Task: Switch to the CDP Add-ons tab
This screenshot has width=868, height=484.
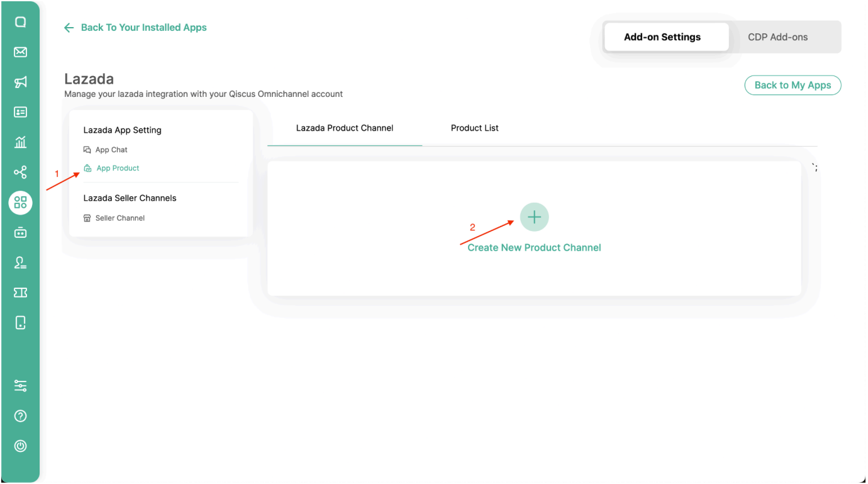Action: 777,37
